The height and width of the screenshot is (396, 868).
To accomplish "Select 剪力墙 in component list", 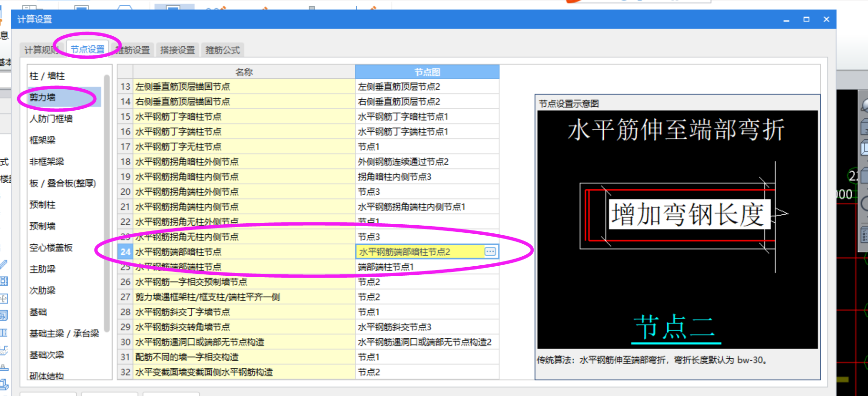I will [63, 97].
